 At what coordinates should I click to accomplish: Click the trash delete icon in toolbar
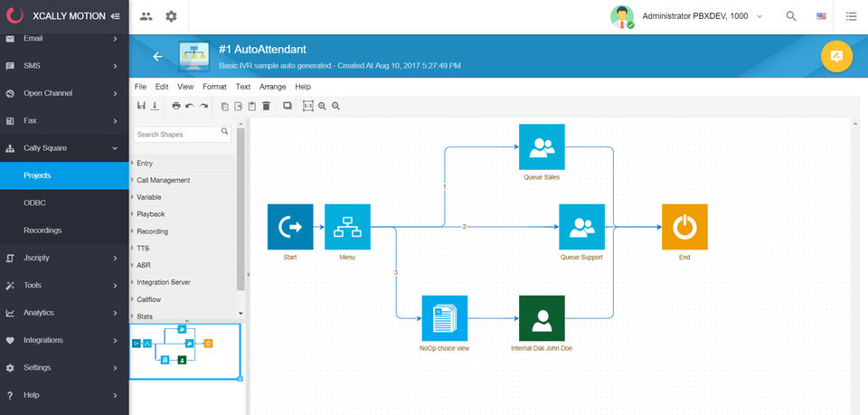[266, 106]
